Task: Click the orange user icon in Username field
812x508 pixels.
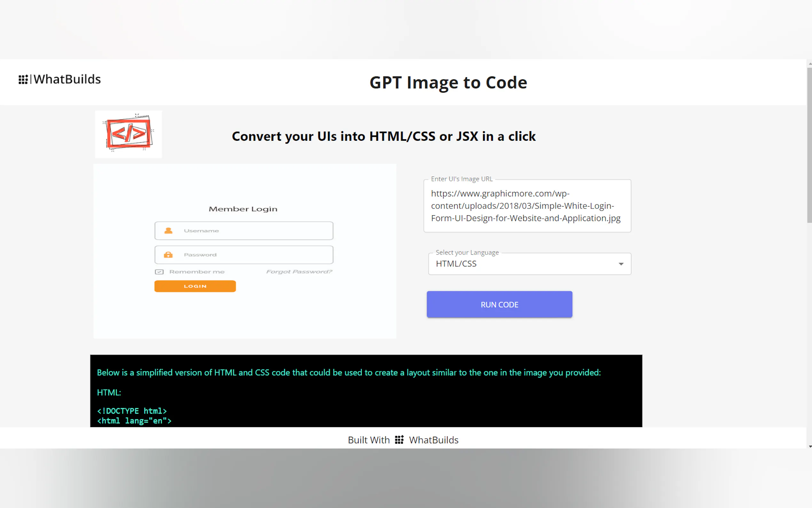Action: pos(168,230)
